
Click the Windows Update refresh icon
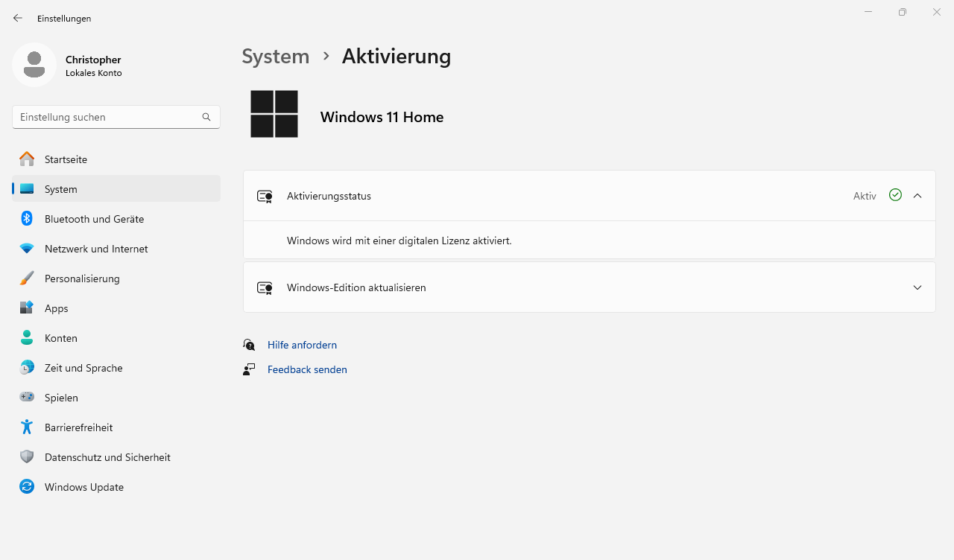coord(27,487)
